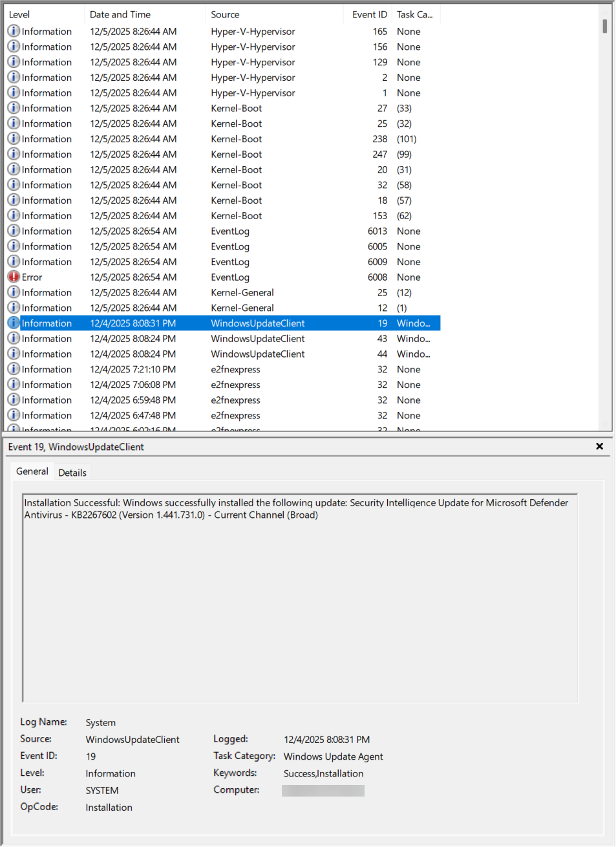Click the information icon for WindowsUpdateClient event 43
This screenshot has height=847, width=616.
(14, 338)
